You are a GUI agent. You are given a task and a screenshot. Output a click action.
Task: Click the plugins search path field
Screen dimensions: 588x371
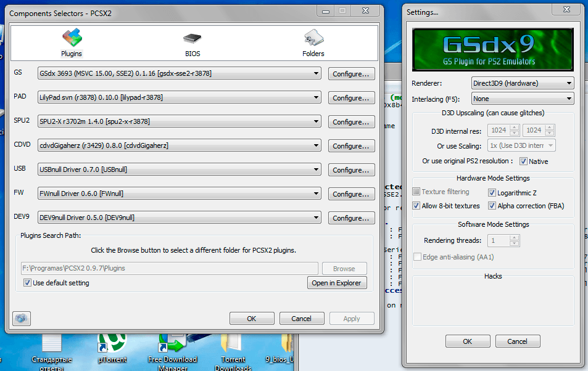(x=170, y=268)
